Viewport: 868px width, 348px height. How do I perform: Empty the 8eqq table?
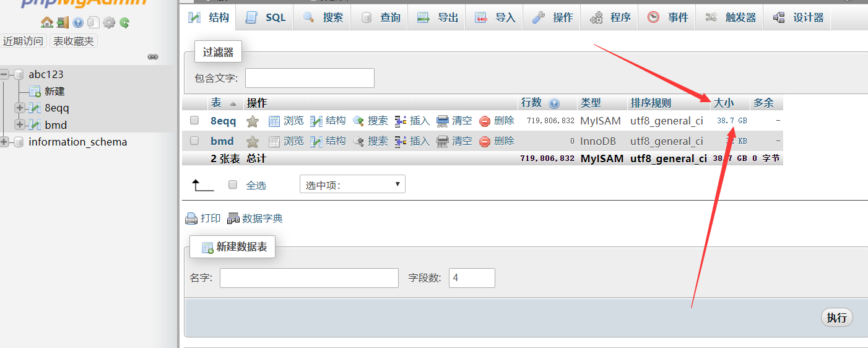click(454, 121)
